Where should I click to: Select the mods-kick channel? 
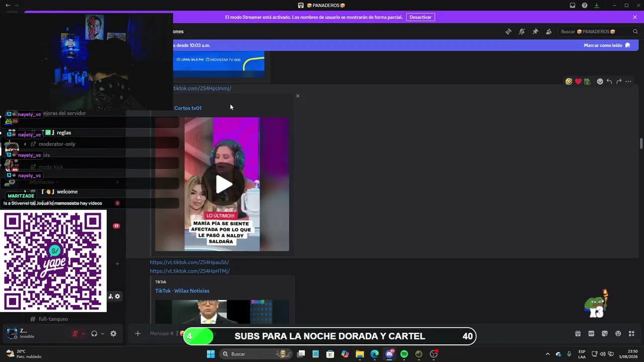coord(51,167)
